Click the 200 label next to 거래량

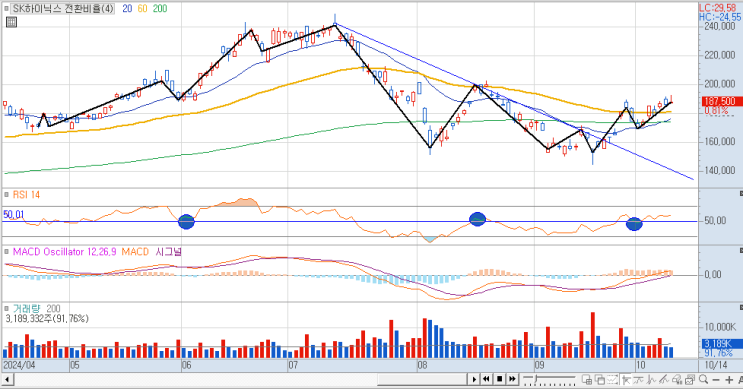click(x=53, y=308)
